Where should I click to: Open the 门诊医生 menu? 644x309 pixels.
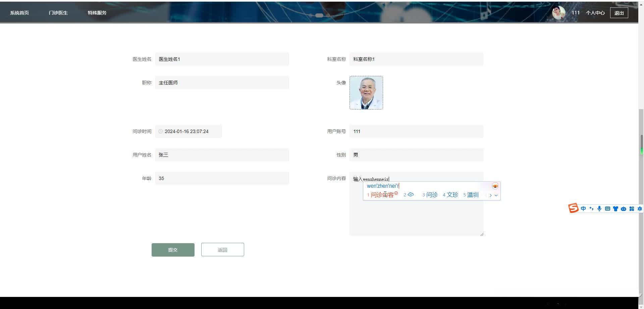tap(58, 12)
